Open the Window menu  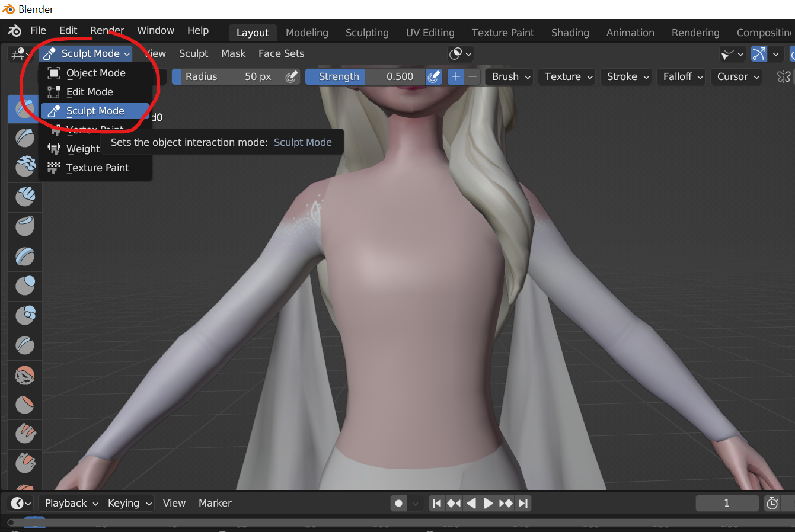[x=155, y=30]
